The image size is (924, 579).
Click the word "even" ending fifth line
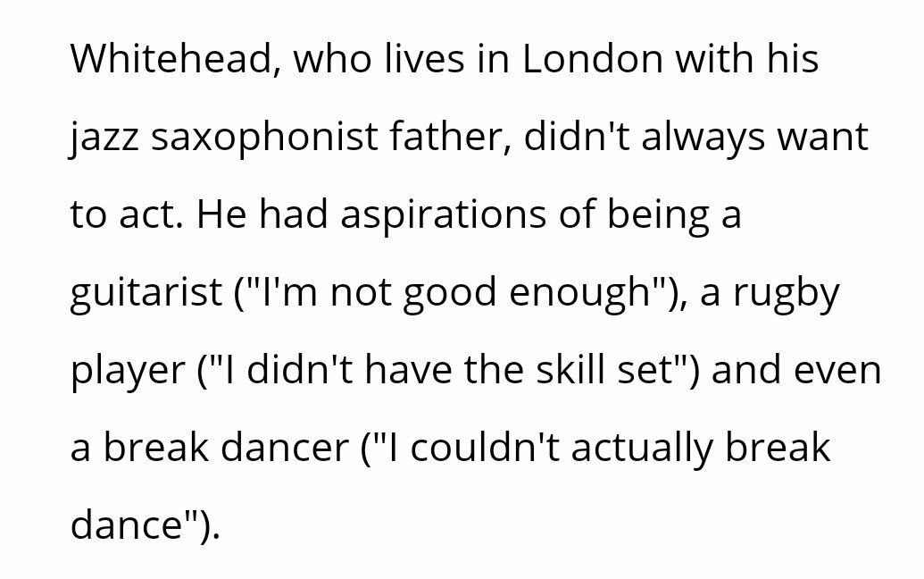837,371
